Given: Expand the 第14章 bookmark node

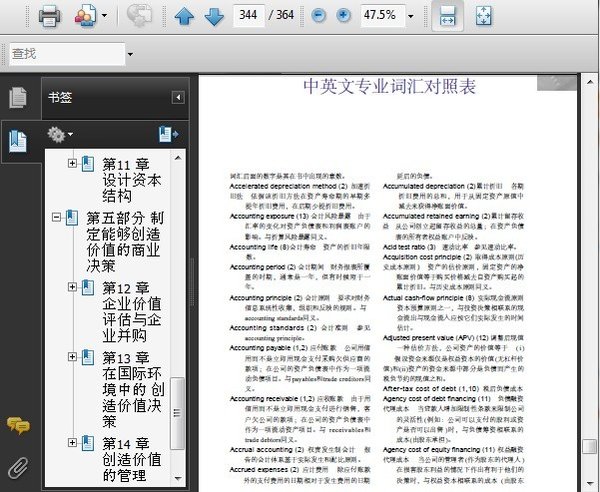Looking at the screenshot, I should [72, 442].
